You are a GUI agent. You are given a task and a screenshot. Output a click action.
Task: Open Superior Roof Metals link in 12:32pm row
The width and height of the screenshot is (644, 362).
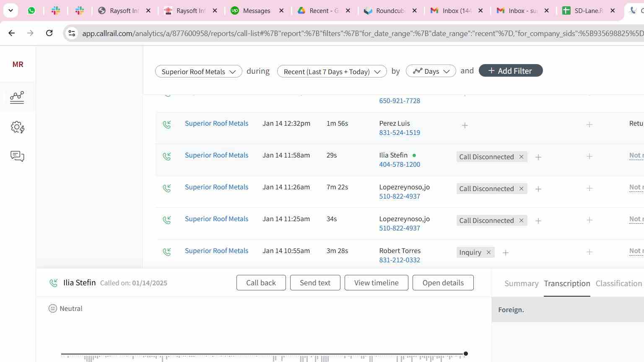[x=216, y=123]
